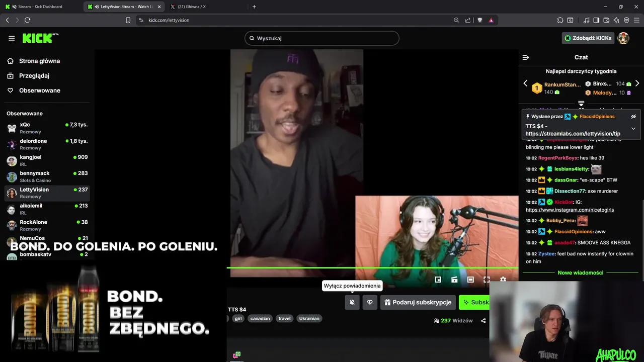644x362 pixels.
Task: Select LettyVision in followed list
Action: (x=47, y=193)
